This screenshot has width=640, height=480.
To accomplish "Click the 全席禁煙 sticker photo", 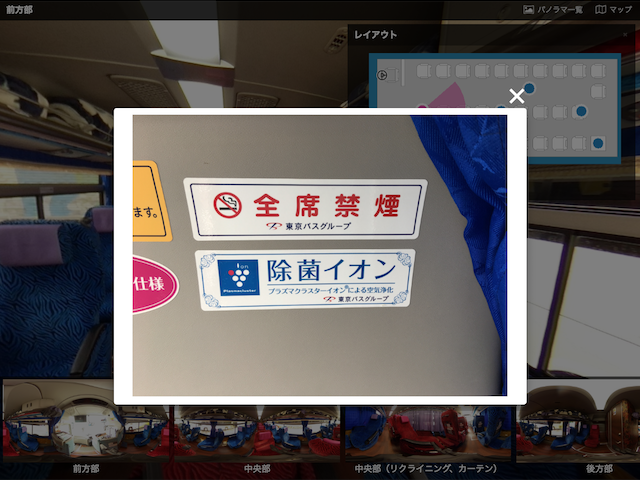I will pos(320,256).
